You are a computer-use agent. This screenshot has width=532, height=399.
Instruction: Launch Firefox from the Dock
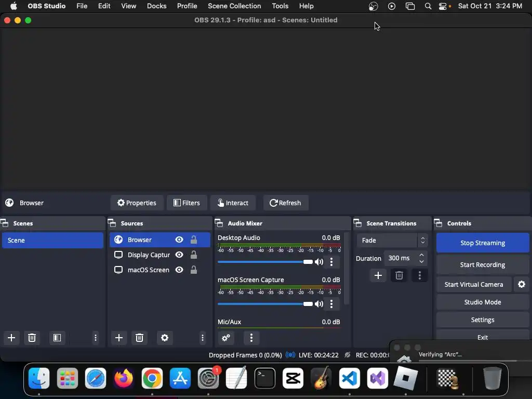click(124, 378)
